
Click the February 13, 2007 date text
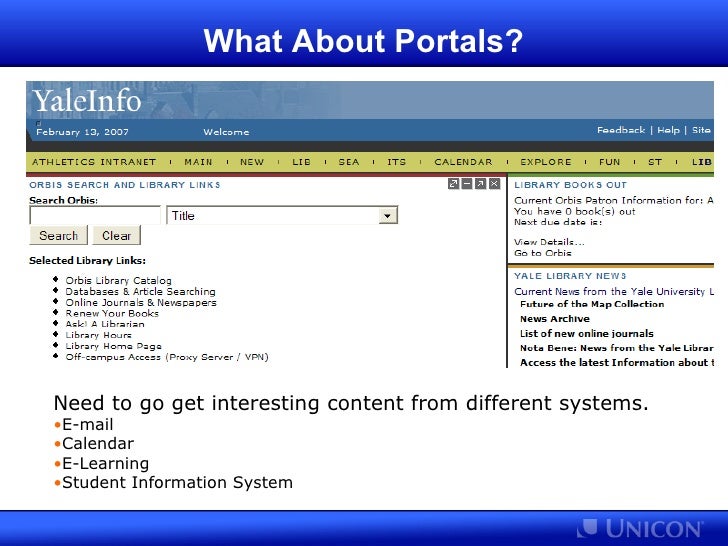(x=82, y=132)
